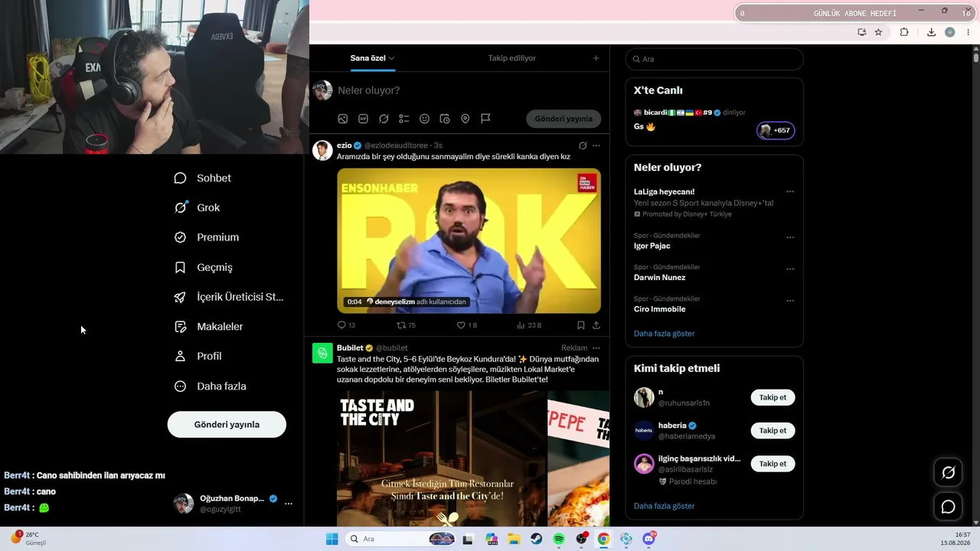The height and width of the screenshot is (551, 980).
Task: Open File Explorer from the taskbar
Action: (514, 539)
